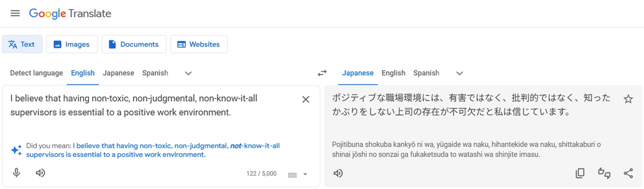Open the hamburger main menu
This screenshot has height=189, width=644.
[x=15, y=13]
